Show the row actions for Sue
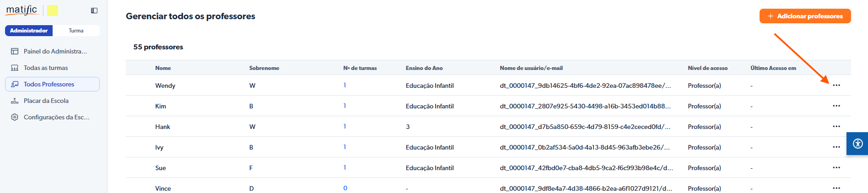The image size is (868, 193). pos(836,168)
